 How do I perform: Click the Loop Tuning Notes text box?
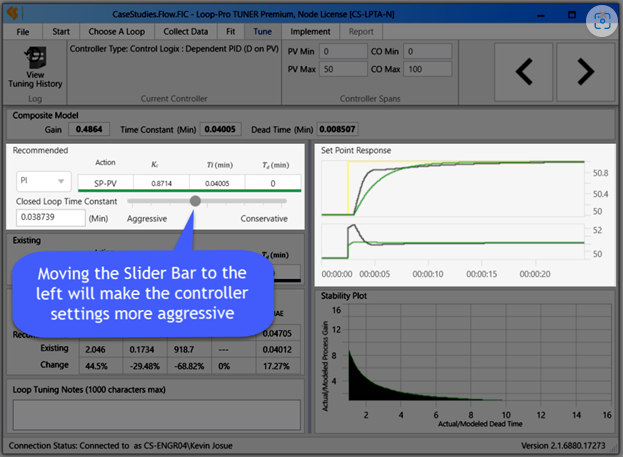[157, 415]
